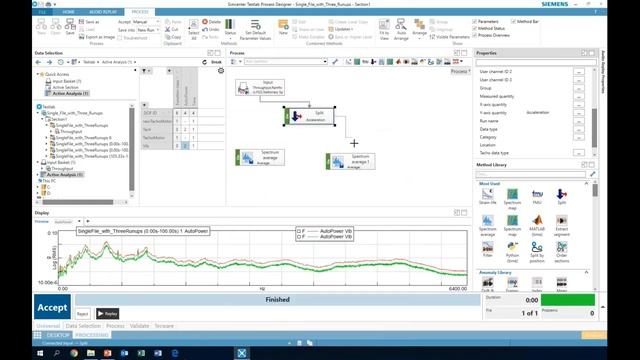Toggle the Parameters checkbox
The image size is (640, 360).
[x=474, y=21]
